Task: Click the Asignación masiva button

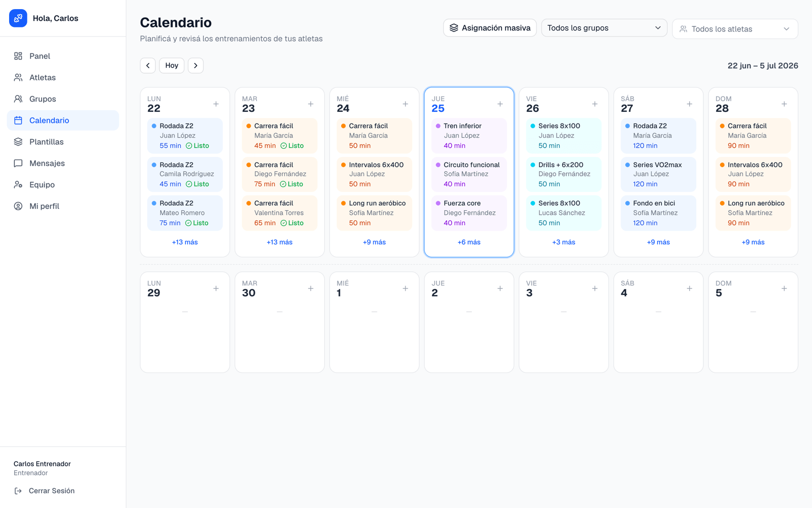Action: click(490, 28)
